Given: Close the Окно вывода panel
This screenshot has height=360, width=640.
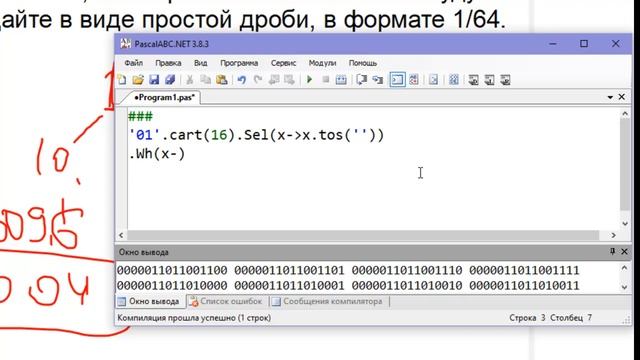Looking at the screenshot, I should 624,252.
